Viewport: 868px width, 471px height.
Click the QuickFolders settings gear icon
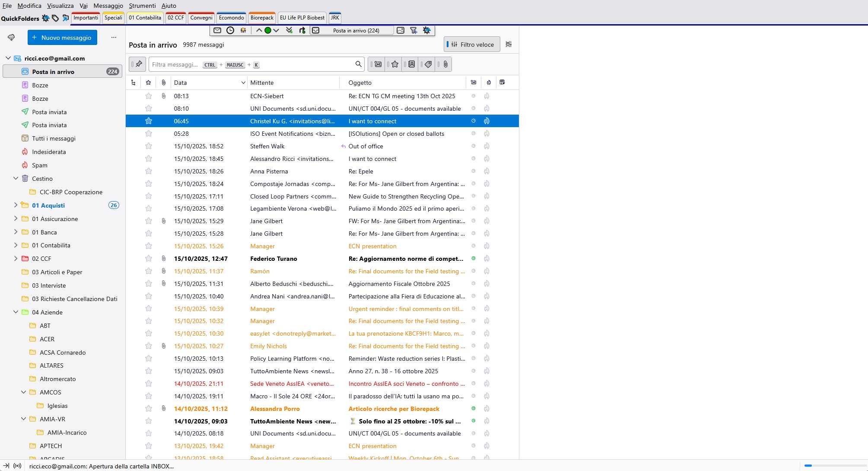click(x=45, y=18)
